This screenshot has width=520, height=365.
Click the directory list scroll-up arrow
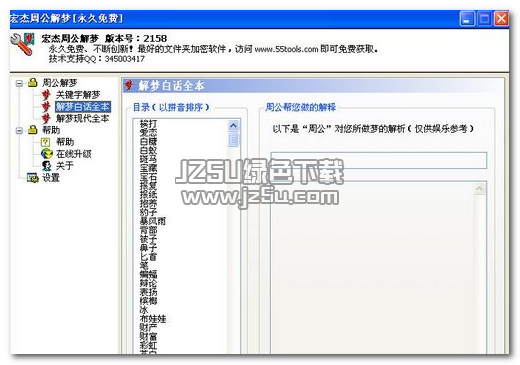(x=234, y=126)
